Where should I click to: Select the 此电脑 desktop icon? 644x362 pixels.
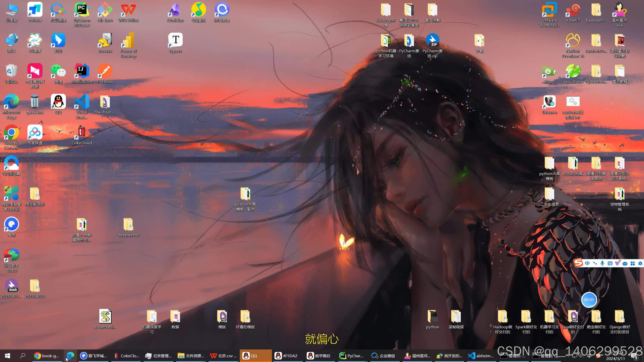pos(12,13)
